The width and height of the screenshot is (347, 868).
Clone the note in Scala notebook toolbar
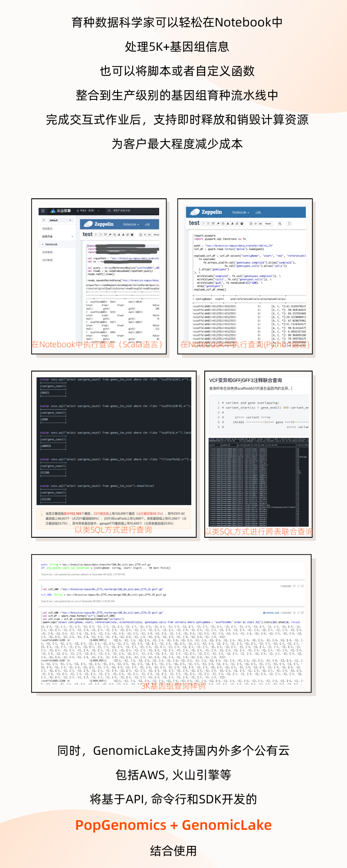pos(115,234)
